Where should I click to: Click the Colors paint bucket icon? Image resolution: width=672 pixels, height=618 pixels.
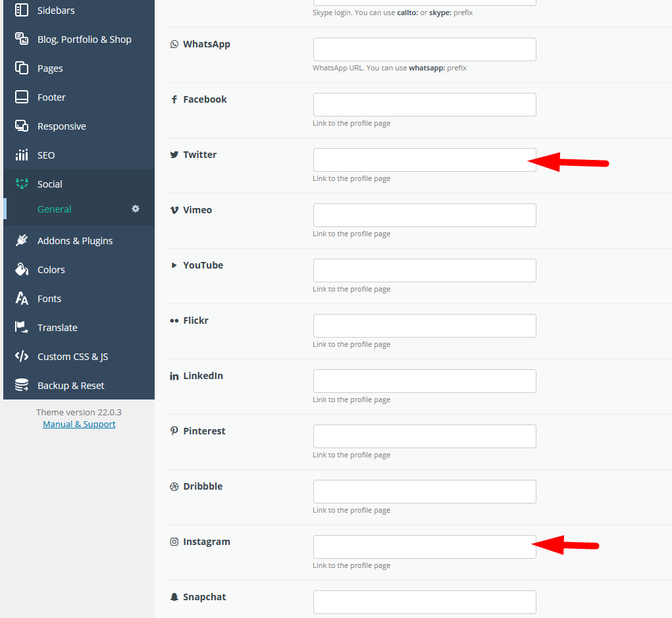tap(22, 269)
